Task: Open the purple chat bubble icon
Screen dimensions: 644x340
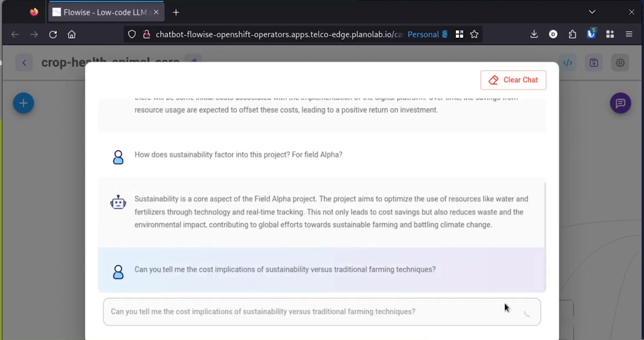Action: click(620, 103)
